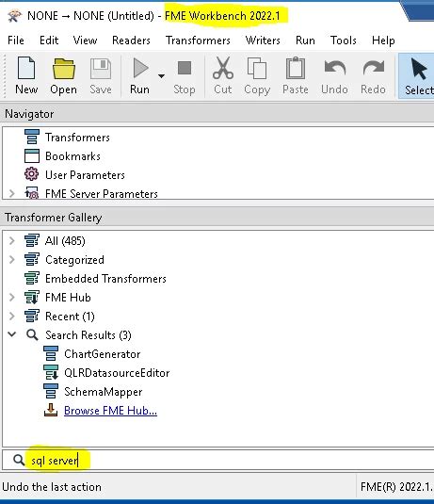This screenshot has height=504, width=434.
Task: Open the Transformers menu
Action: tap(198, 41)
